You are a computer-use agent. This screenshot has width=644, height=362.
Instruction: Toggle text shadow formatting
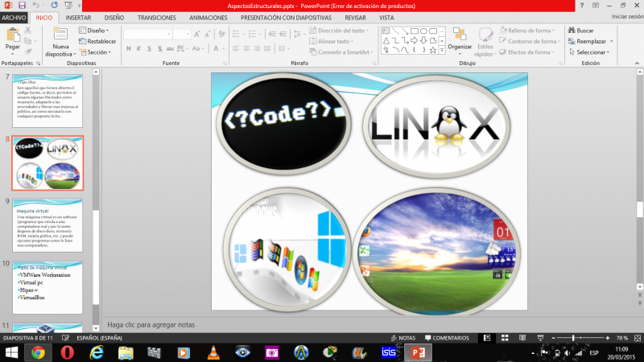159,48
